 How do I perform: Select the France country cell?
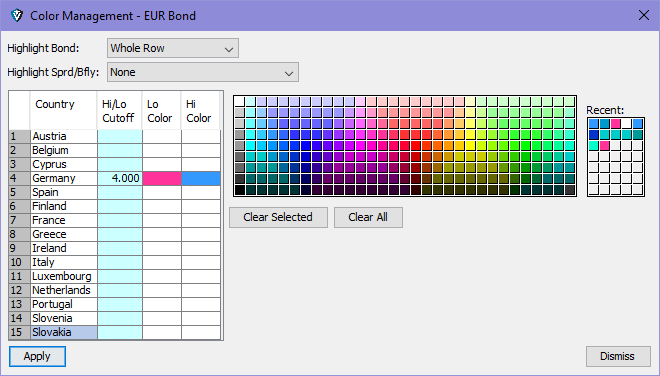pos(64,220)
